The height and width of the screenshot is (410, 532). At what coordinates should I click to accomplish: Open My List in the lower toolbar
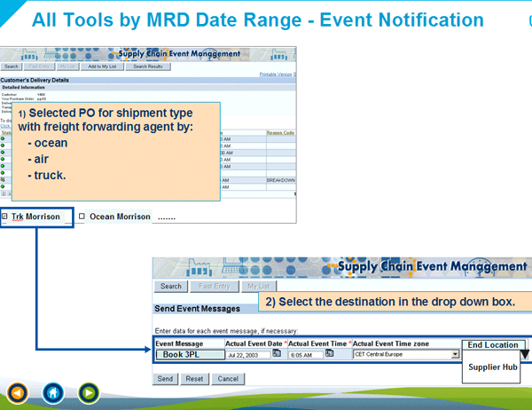258,287
